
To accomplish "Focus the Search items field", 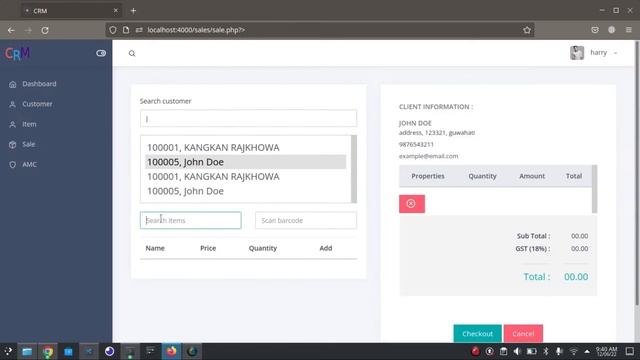I will pyautogui.click(x=191, y=220).
